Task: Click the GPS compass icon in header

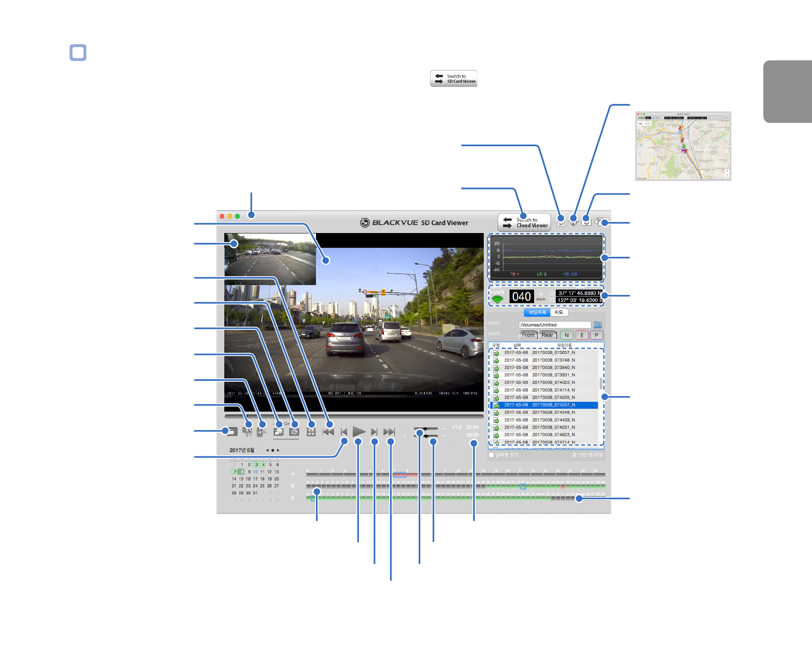Action: 573,222
